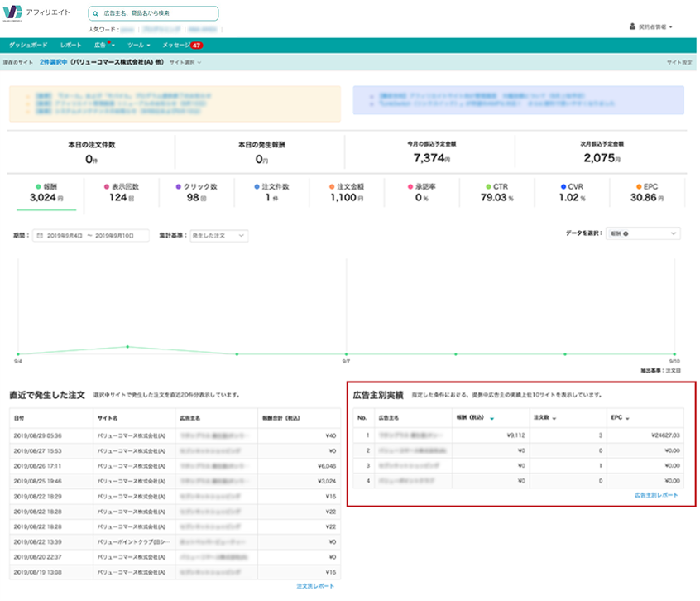This screenshot has height=601, width=700.
Task: Click the 本日の注文件数 summary card
Action: coord(92,152)
